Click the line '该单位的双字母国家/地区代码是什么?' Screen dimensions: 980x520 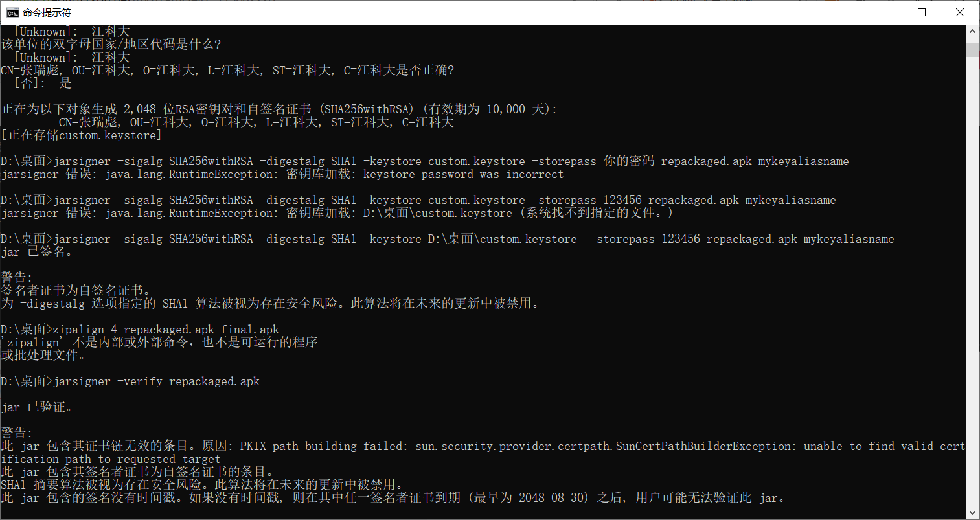111,44
